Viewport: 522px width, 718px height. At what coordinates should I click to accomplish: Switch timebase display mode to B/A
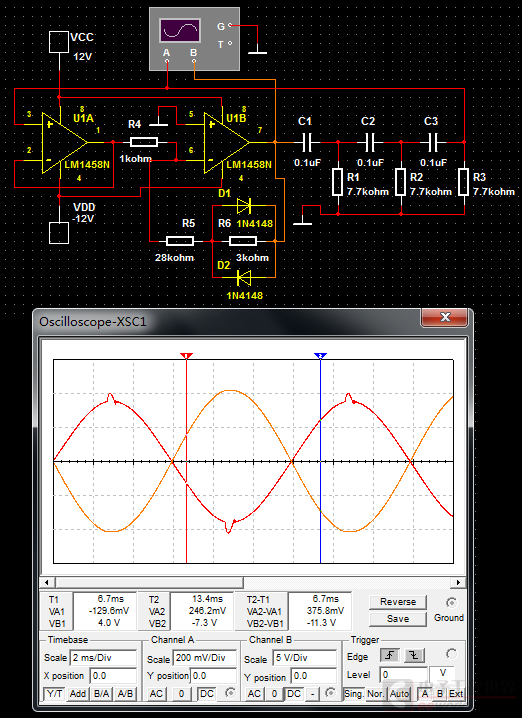click(x=102, y=693)
